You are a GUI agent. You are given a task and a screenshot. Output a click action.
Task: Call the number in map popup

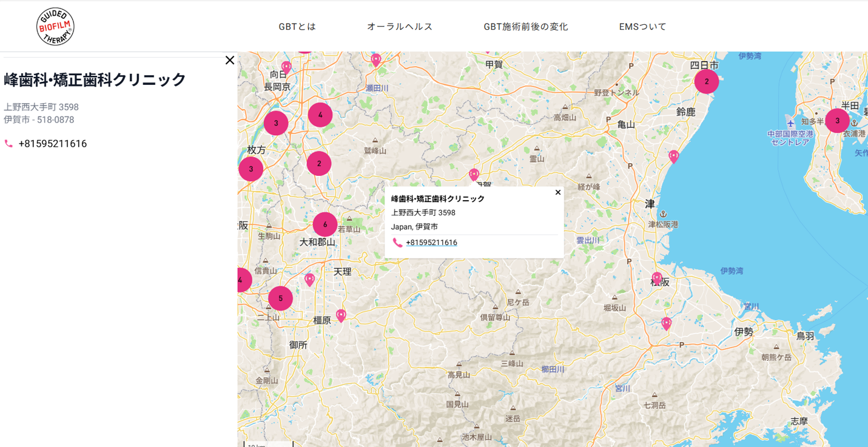431,243
